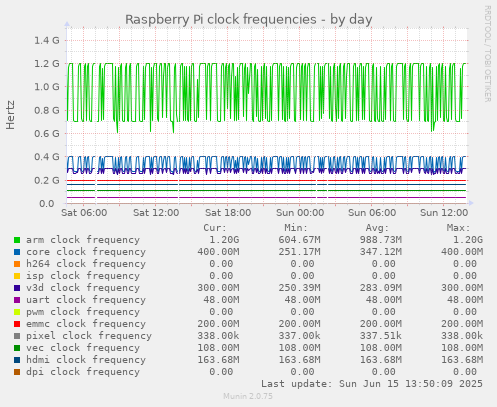Click the "vec clock frequency" legend label
This screenshot has width=497, height=407.
tap(83, 348)
